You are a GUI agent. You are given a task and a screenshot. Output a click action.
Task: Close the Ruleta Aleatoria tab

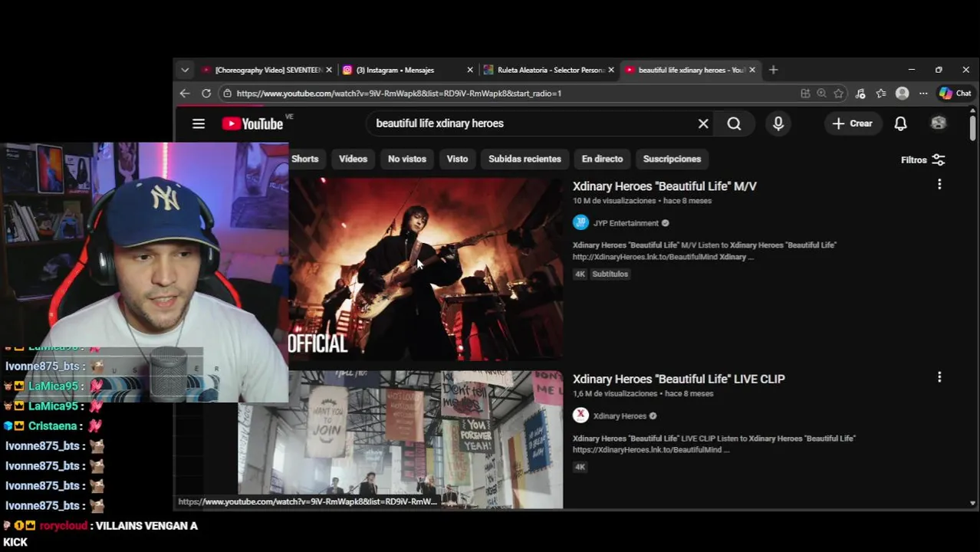[x=611, y=70]
